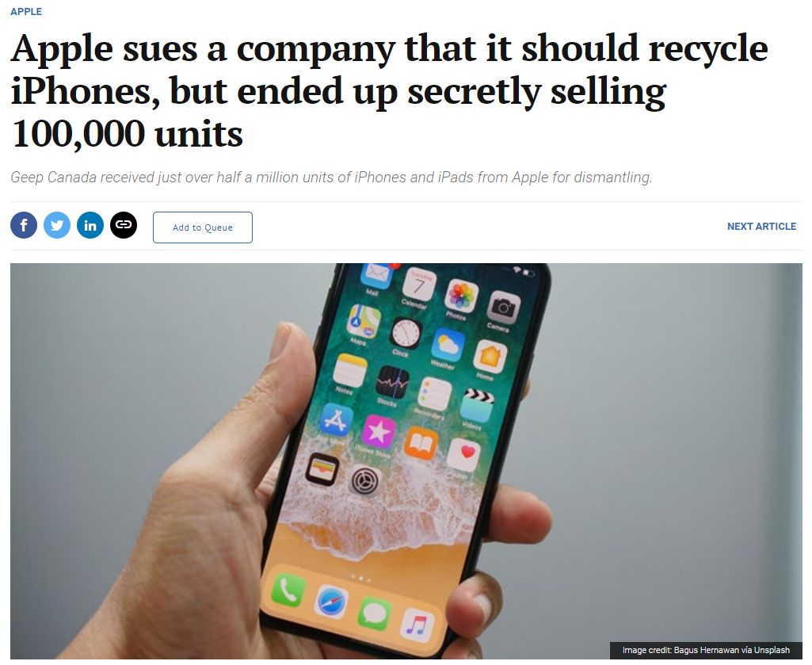Click the Clock app icon on phone
This screenshot has height=665, width=812.
(406, 333)
